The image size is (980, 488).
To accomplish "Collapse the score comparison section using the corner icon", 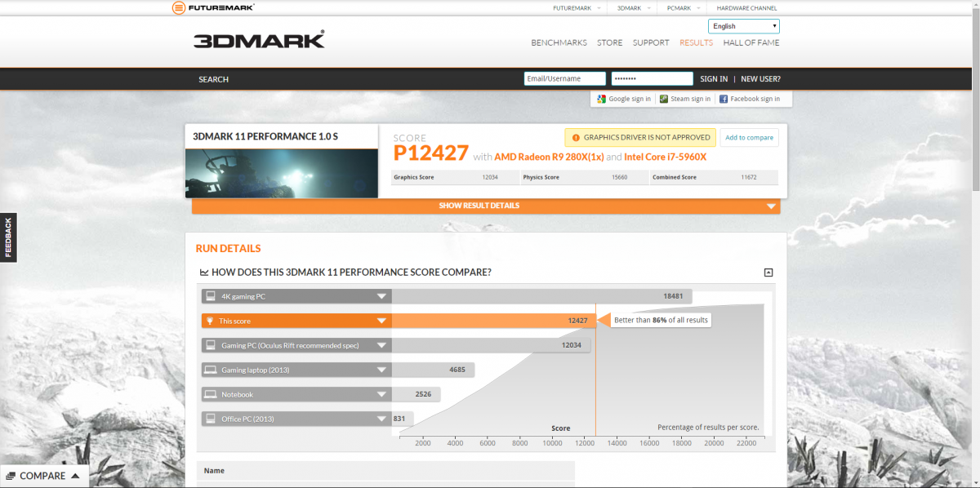I will [x=768, y=273].
